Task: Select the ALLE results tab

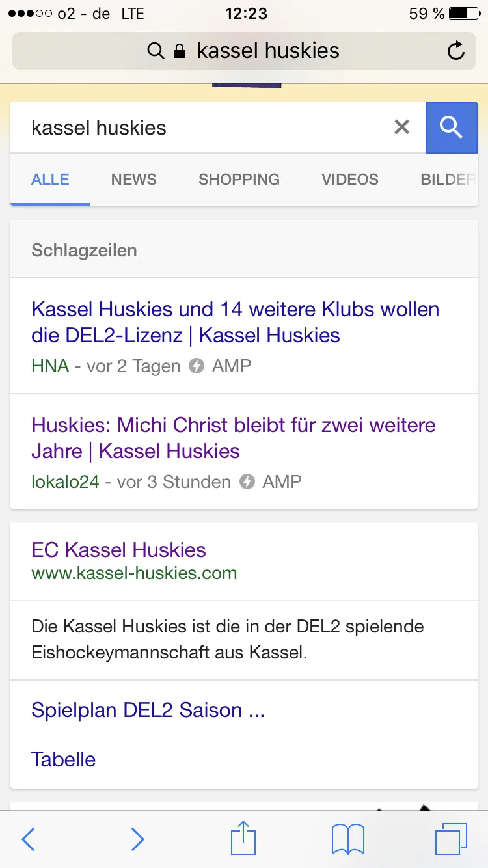Action: [x=50, y=180]
